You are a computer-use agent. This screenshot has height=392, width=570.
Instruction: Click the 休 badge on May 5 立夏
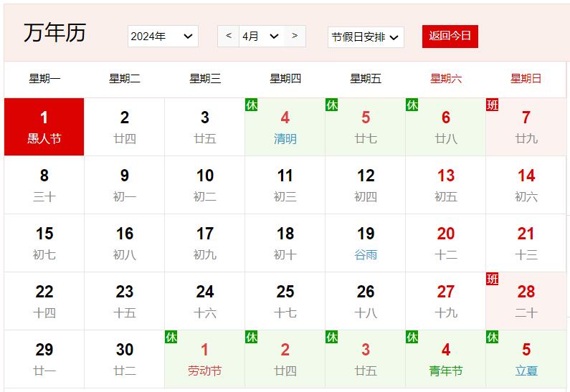click(493, 337)
